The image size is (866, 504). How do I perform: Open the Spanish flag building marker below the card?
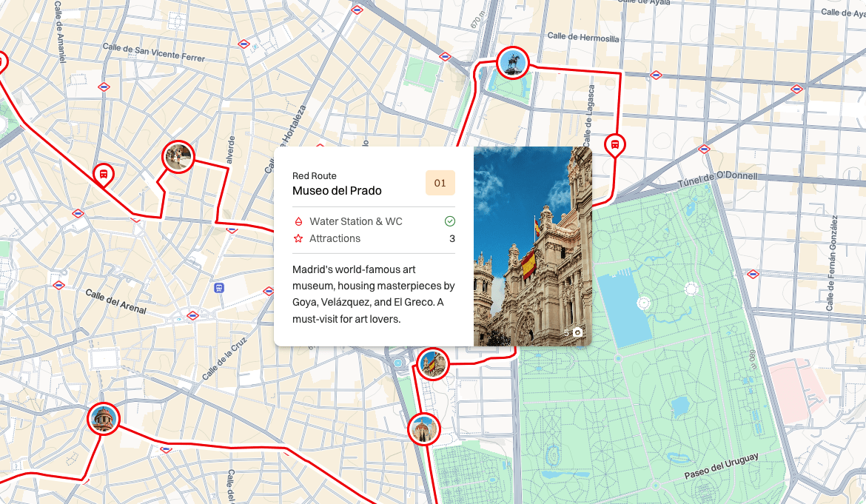pyautogui.click(x=432, y=364)
